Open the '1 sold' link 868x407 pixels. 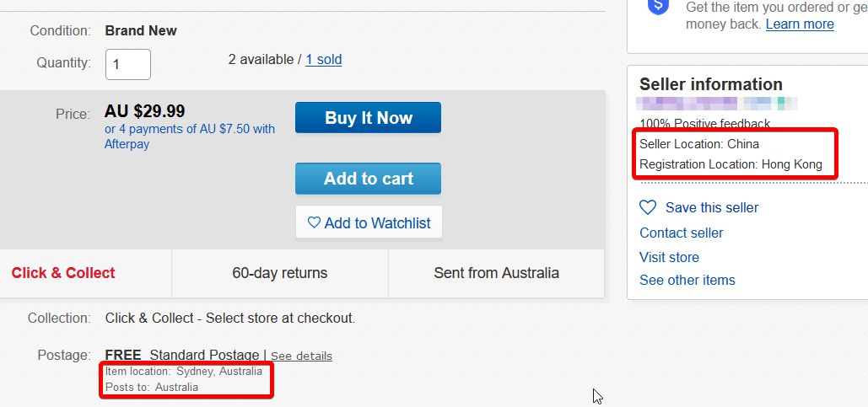coord(323,59)
